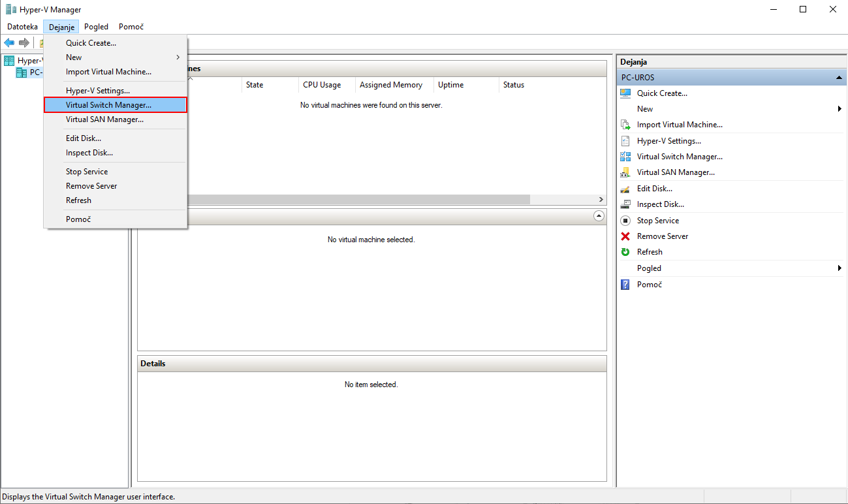Click the red X Remove Server icon

coord(625,236)
